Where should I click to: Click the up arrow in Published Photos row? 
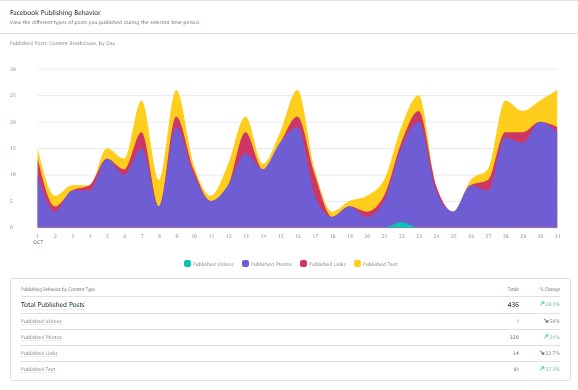[546, 337]
